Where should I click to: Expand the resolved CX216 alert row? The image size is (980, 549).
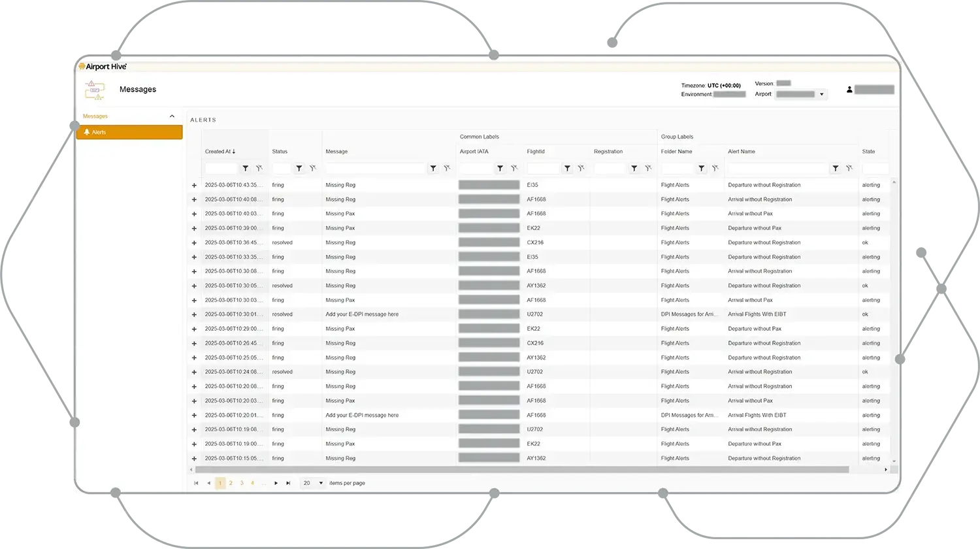point(194,242)
